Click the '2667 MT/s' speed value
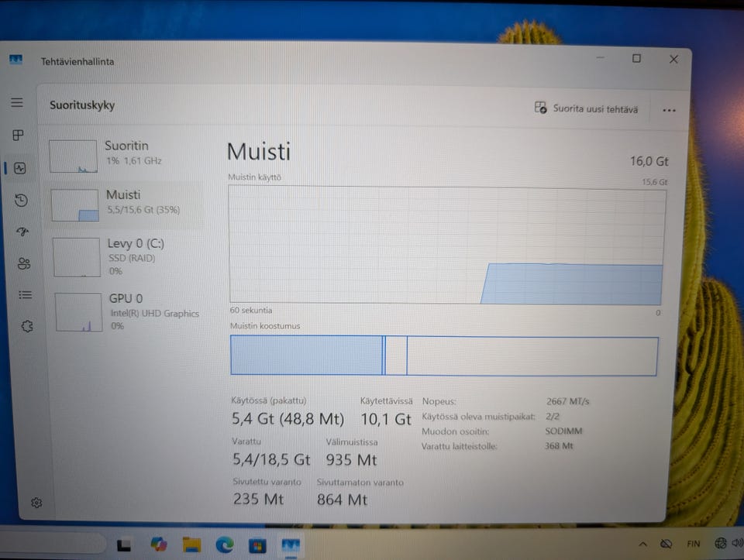 567,401
